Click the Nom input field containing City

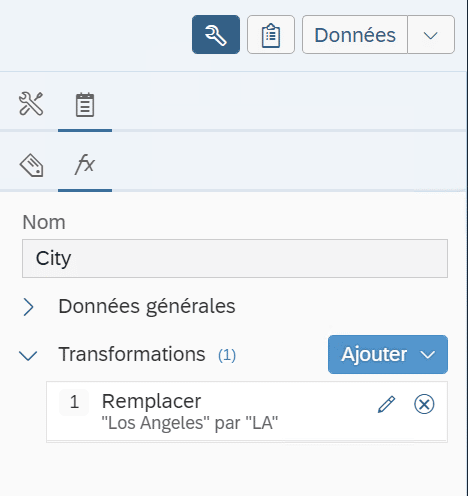coord(235,258)
